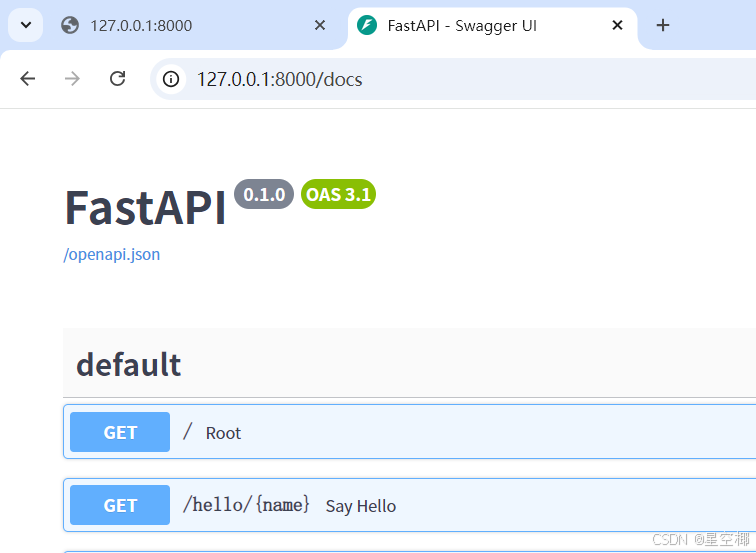This screenshot has height=553, width=756.
Task: Expand the GET / Root endpoint
Action: 409,432
